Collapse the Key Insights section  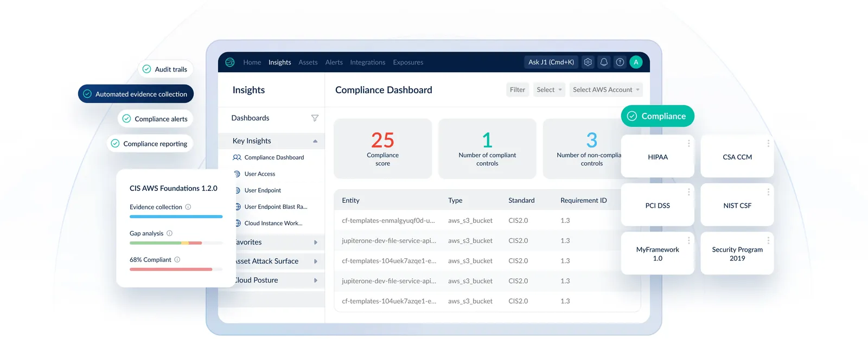tap(315, 141)
